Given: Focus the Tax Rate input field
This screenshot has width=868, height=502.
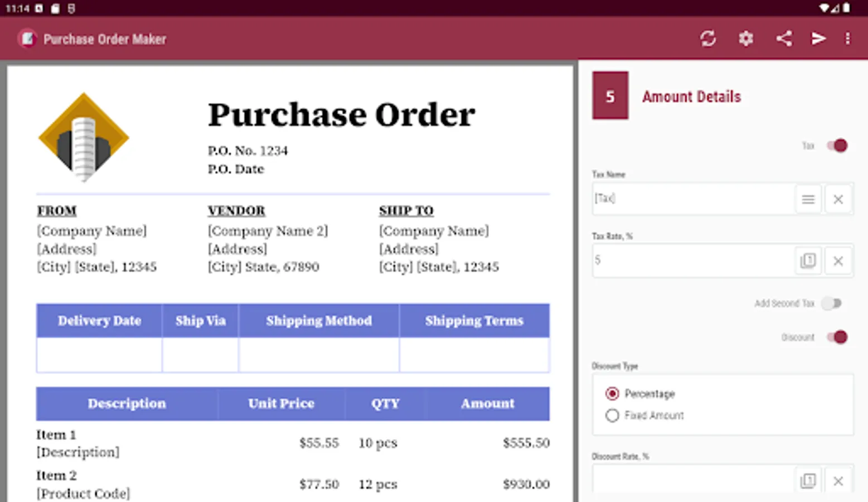Looking at the screenshot, I should 692,260.
